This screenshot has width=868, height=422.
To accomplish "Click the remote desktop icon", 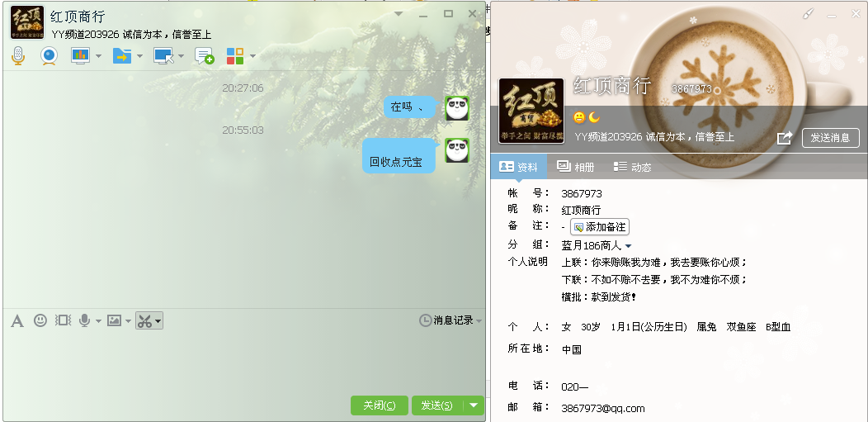I will (163, 55).
